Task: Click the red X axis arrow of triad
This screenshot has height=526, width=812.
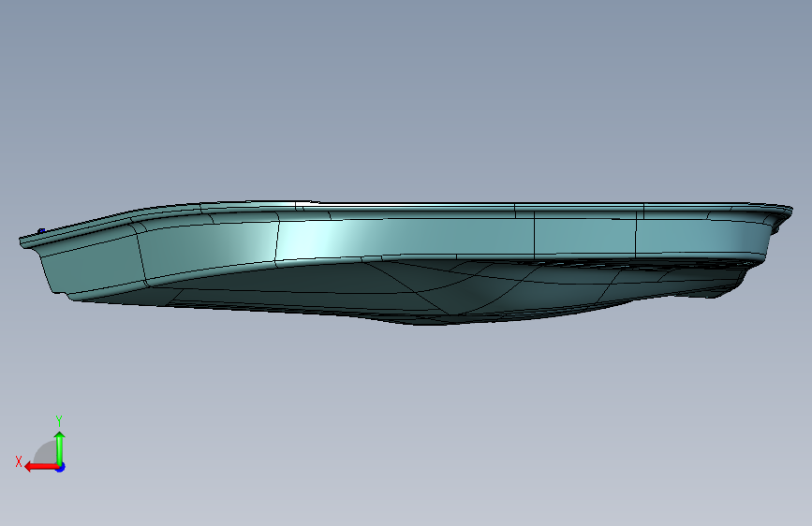Action: click(x=40, y=467)
